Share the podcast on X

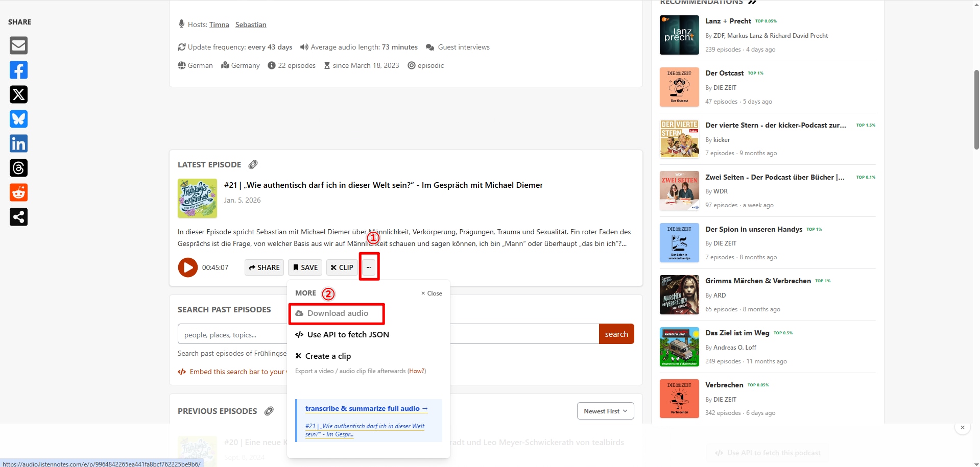(18, 94)
